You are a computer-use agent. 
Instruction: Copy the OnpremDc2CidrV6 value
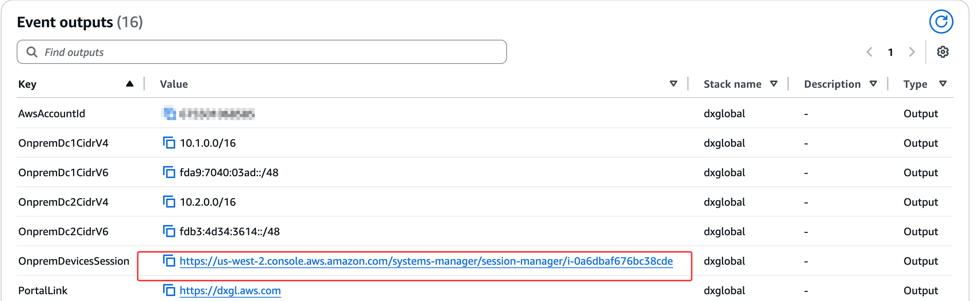click(169, 231)
